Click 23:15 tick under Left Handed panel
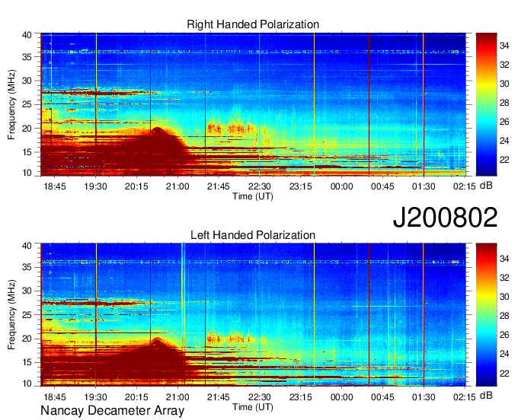Image resolution: width=518 pixels, height=420 pixels. pos(301,397)
